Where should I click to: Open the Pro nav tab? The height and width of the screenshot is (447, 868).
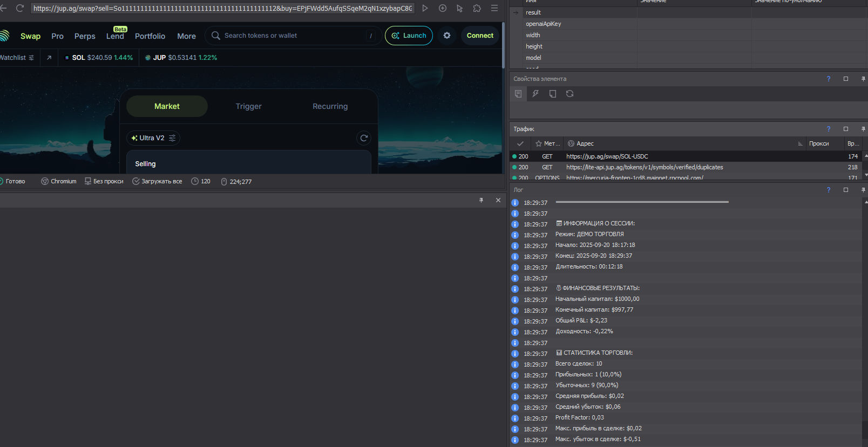click(57, 36)
